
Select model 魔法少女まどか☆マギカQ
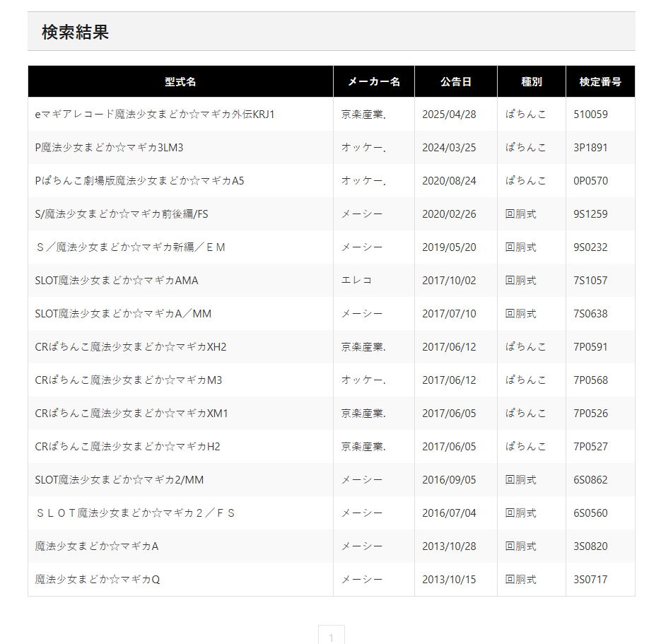pyautogui.click(x=98, y=580)
